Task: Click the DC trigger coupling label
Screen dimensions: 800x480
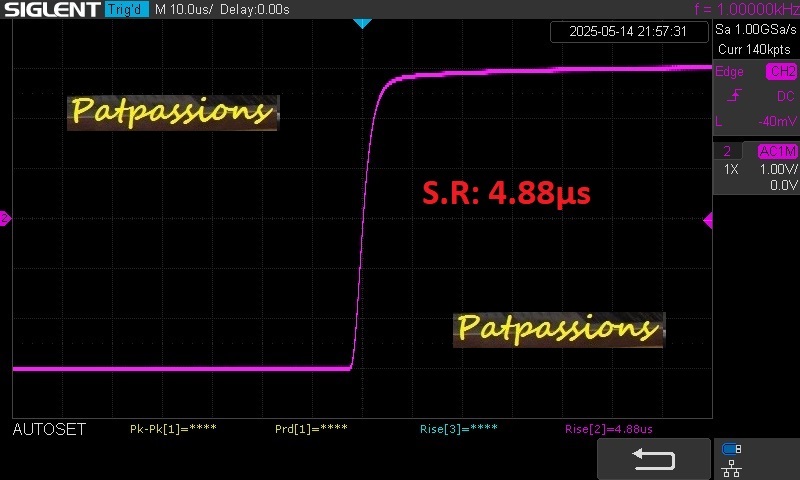Action: click(x=786, y=96)
